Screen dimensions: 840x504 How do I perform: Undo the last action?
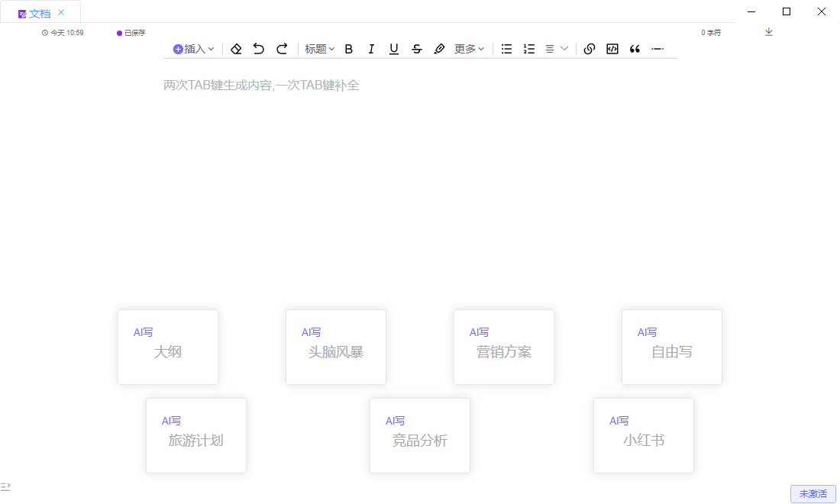259,48
